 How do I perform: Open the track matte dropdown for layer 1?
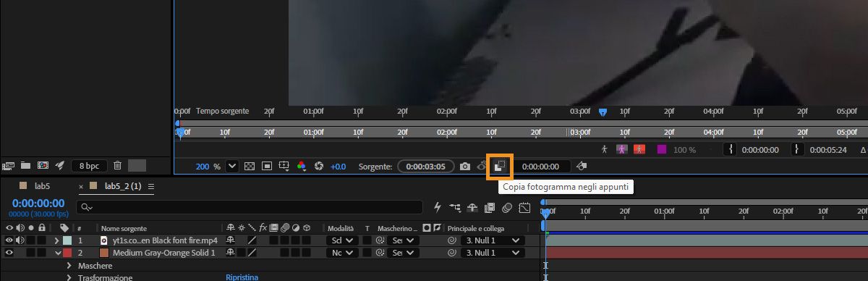[x=404, y=240]
